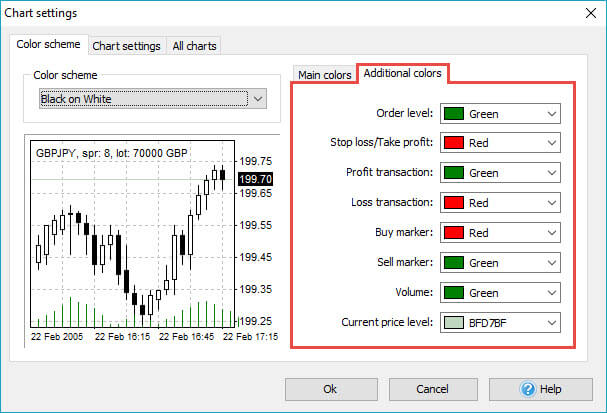Select the Main colors tab

[325, 75]
